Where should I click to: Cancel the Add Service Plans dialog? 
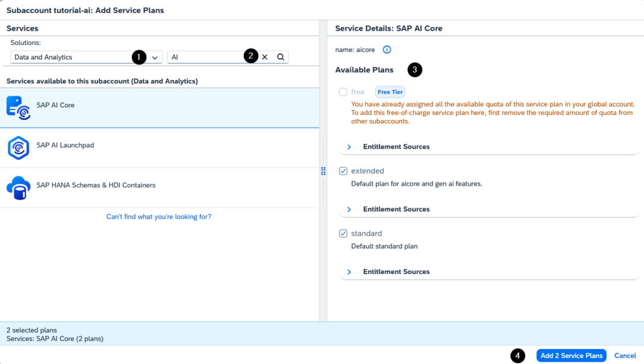625,356
